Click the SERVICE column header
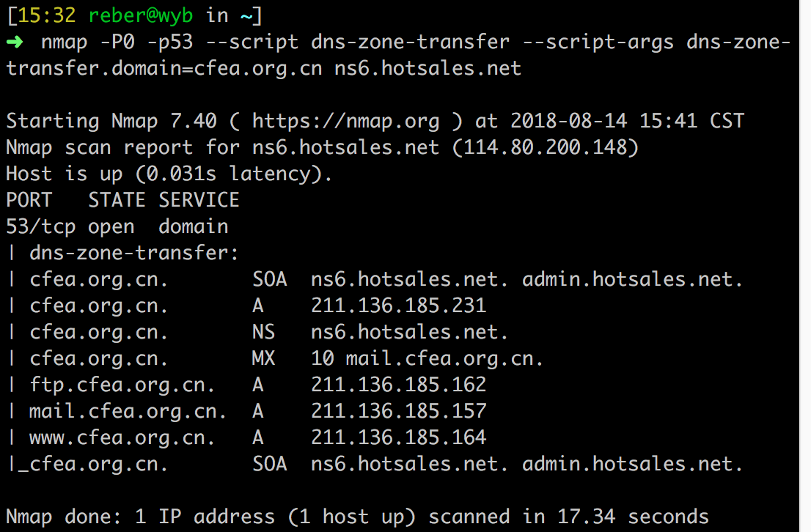 199,200
